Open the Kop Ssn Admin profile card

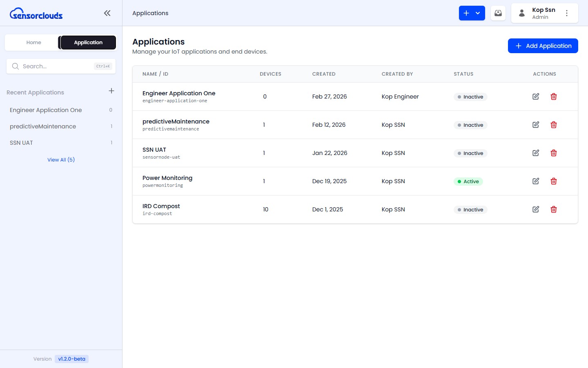coord(538,13)
